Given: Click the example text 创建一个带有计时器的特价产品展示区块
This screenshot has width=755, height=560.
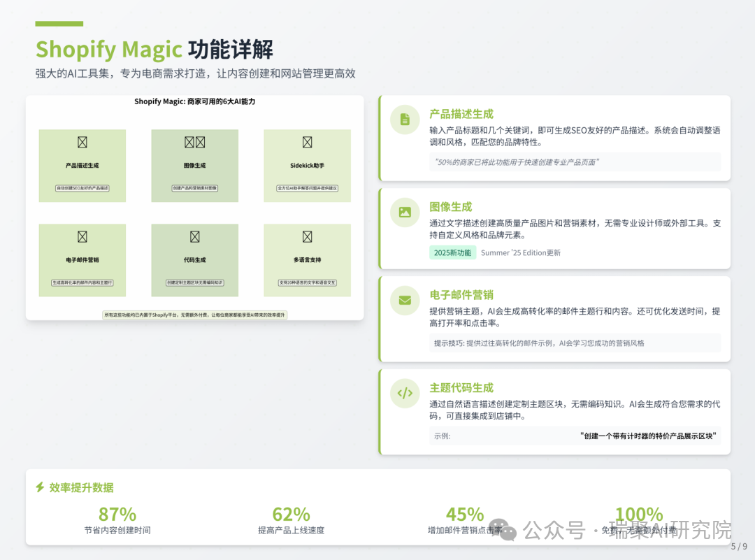Looking at the screenshot, I should click(648, 436).
